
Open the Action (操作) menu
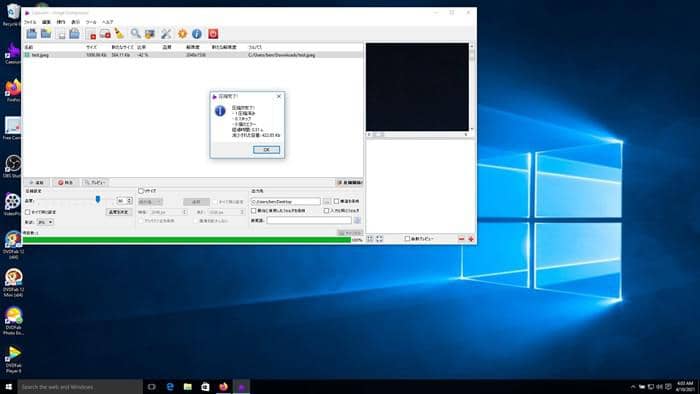(x=61, y=22)
